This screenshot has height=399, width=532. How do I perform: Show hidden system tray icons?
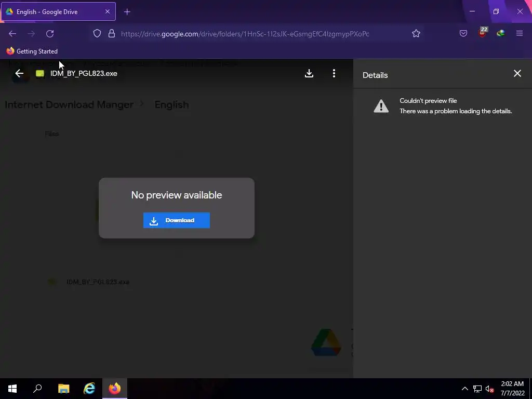pyautogui.click(x=465, y=389)
